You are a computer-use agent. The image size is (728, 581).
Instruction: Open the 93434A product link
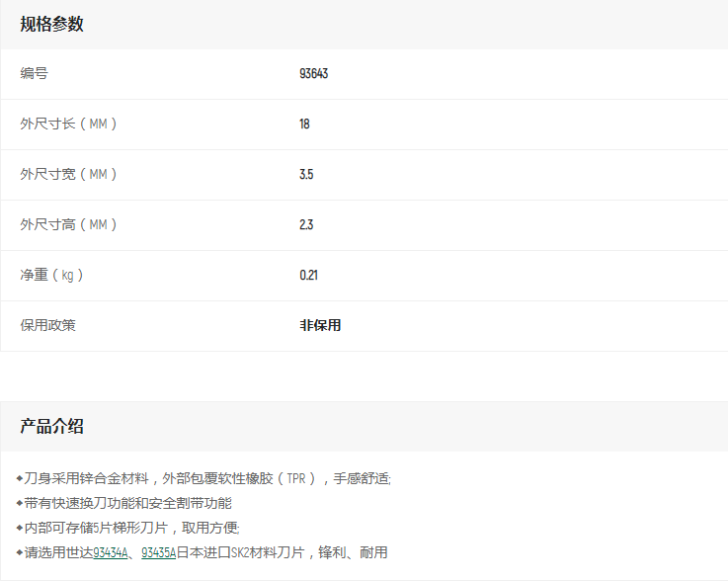pos(111,552)
